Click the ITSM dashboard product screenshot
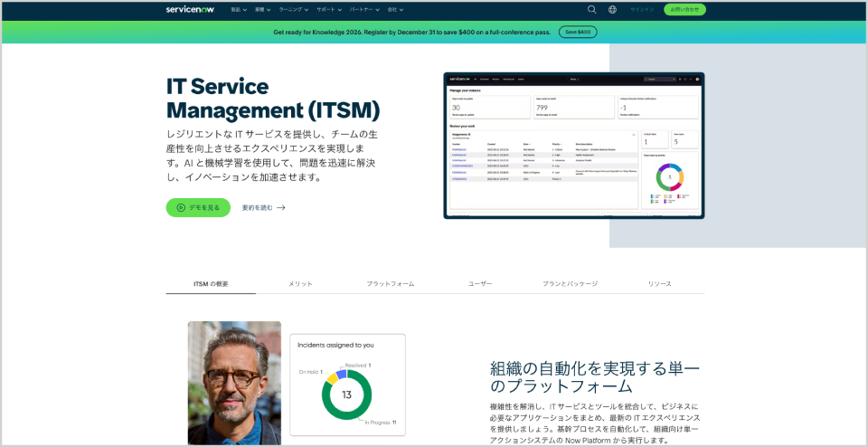Image resolution: width=868 pixels, height=447 pixels. pyautogui.click(x=574, y=146)
